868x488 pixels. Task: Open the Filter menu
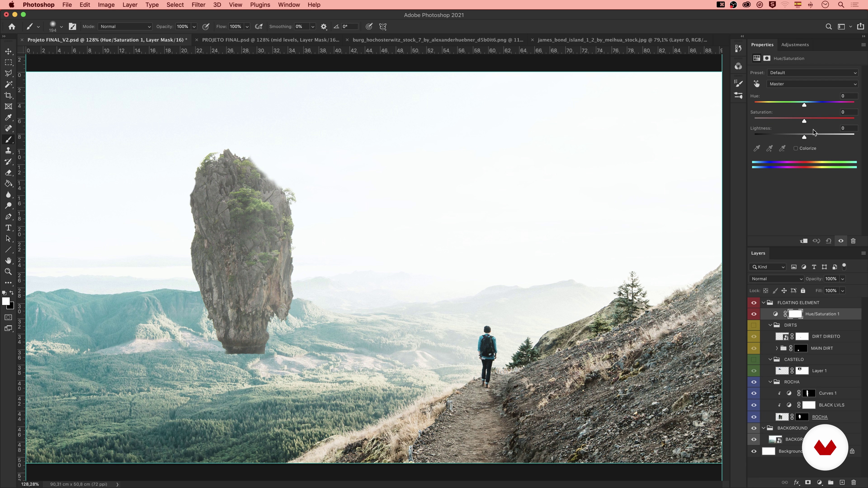[198, 5]
